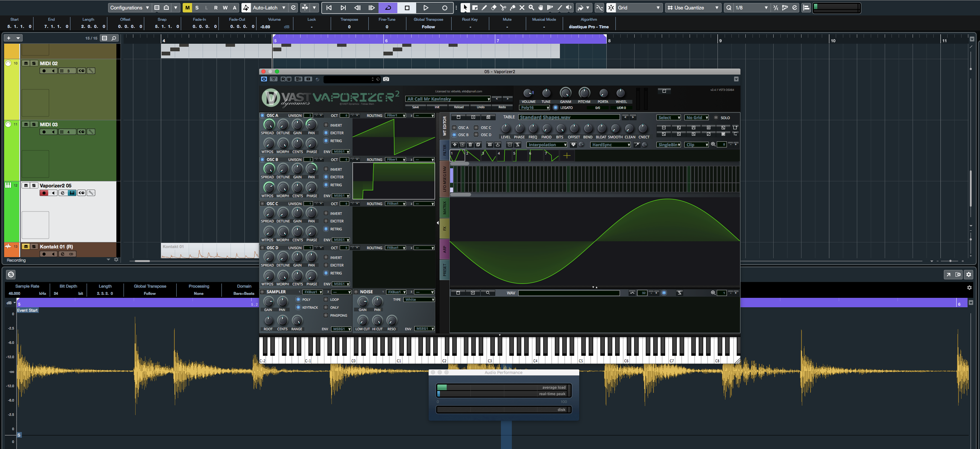Viewport: 980px width, 449px height.
Task: Click the preset Save button
Action: (x=415, y=107)
